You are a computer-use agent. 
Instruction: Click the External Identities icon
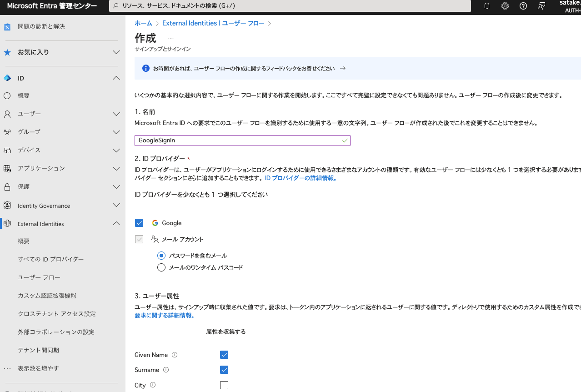7,224
